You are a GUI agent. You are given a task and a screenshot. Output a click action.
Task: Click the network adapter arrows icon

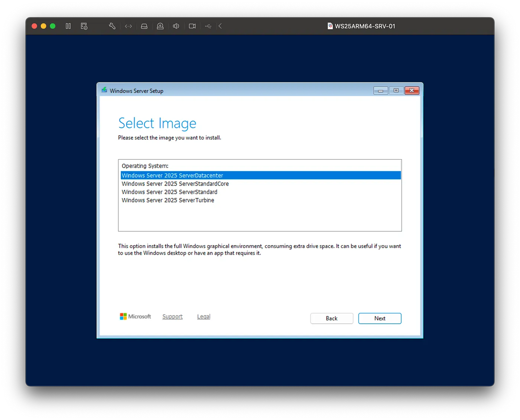pyautogui.click(x=129, y=26)
